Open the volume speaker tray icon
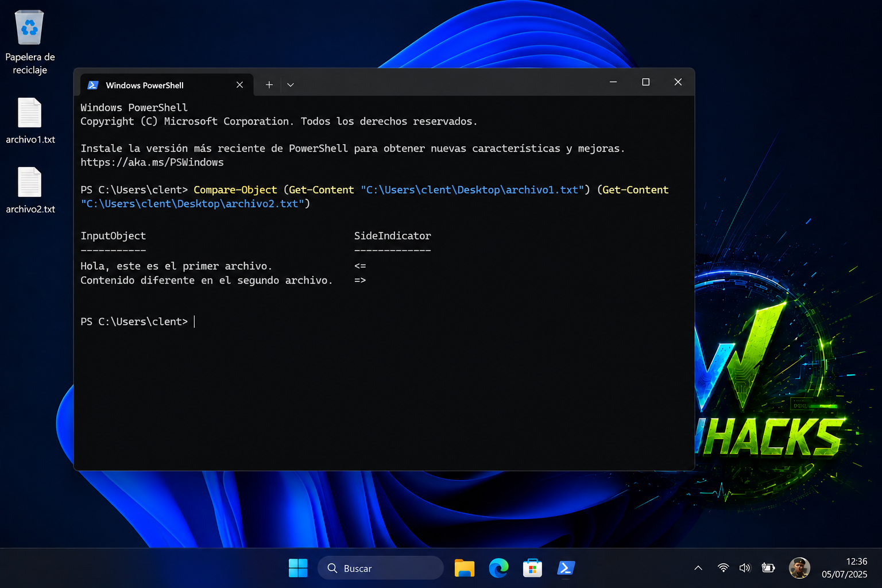This screenshot has width=882, height=588. (745, 568)
